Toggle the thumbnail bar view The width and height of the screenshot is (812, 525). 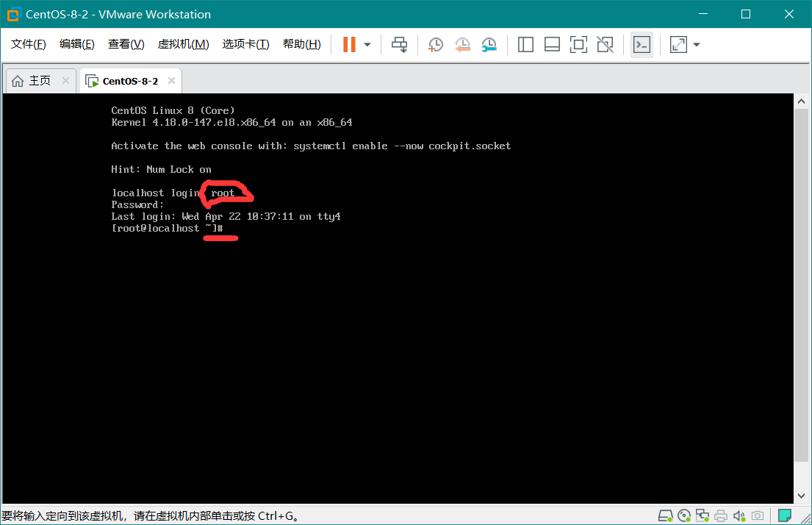tap(552, 45)
